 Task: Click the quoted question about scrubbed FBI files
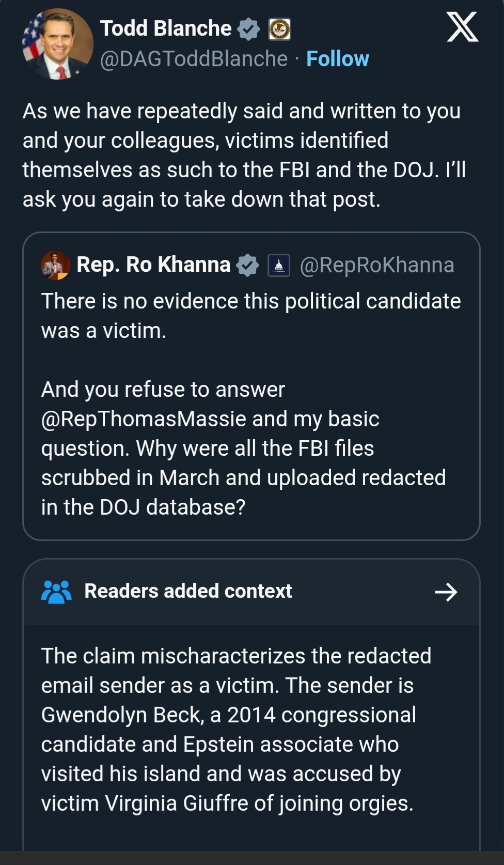pyautogui.click(x=243, y=463)
